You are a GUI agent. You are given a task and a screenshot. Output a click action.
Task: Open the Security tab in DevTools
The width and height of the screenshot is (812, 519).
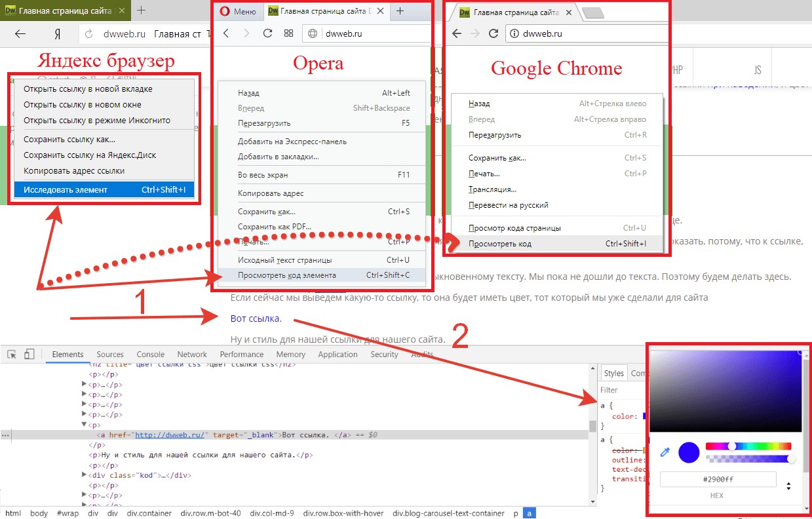tap(384, 355)
